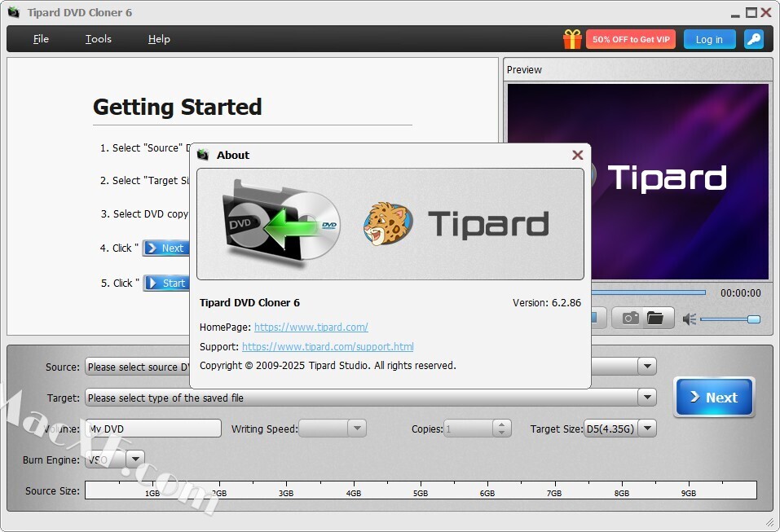780x532 pixels.
Task: Open the Tipard HomePage link
Action: 311,328
